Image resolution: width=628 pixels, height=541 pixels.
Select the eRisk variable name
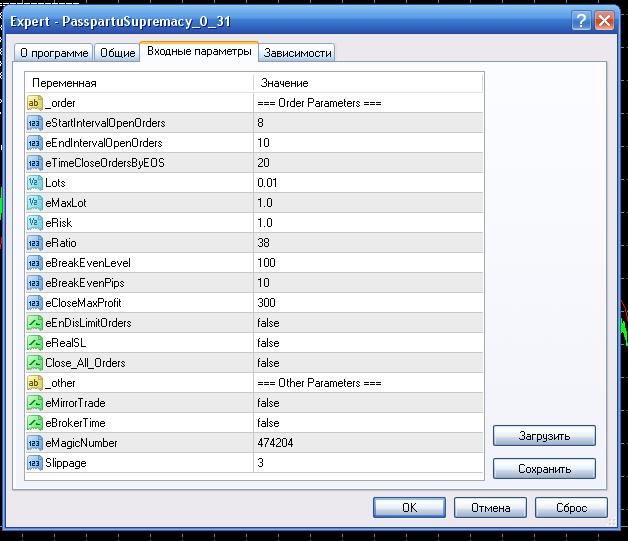click(58, 223)
